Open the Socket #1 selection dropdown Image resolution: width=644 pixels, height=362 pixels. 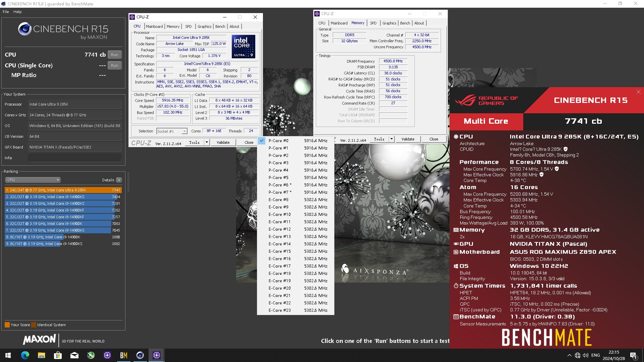pyautogui.click(x=172, y=131)
